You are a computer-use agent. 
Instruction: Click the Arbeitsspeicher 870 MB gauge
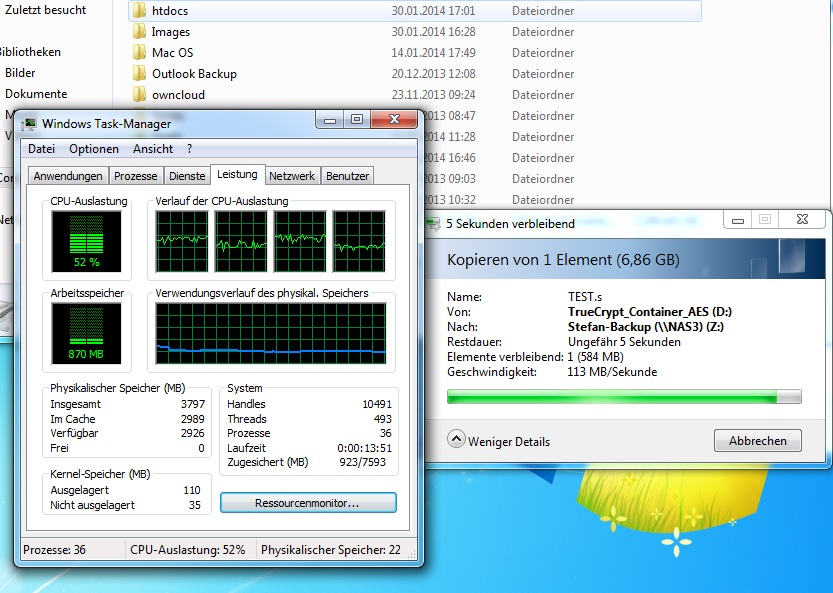point(87,333)
